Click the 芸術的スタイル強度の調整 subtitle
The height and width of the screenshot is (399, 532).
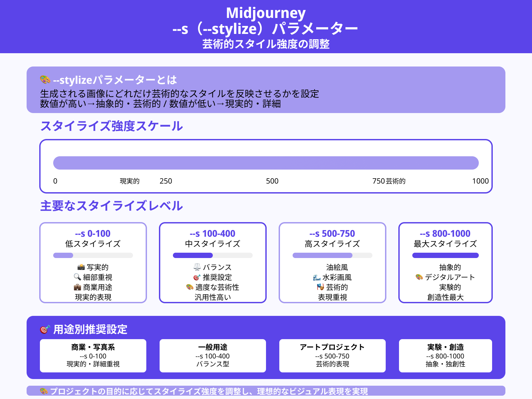266,44
